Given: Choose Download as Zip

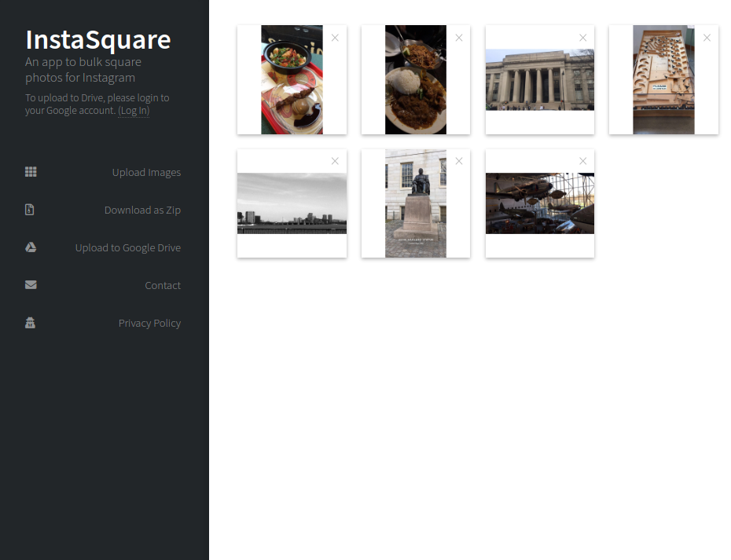Looking at the screenshot, I should tap(142, 210).
